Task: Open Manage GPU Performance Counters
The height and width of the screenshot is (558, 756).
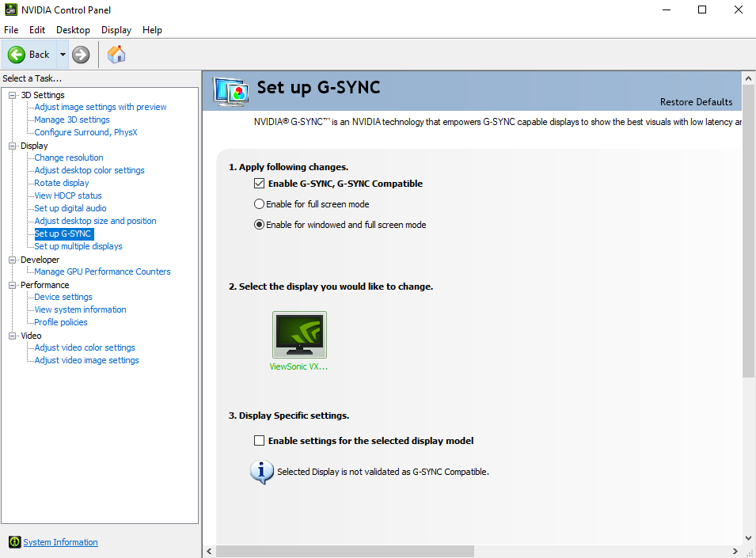Action: [102, 271]
